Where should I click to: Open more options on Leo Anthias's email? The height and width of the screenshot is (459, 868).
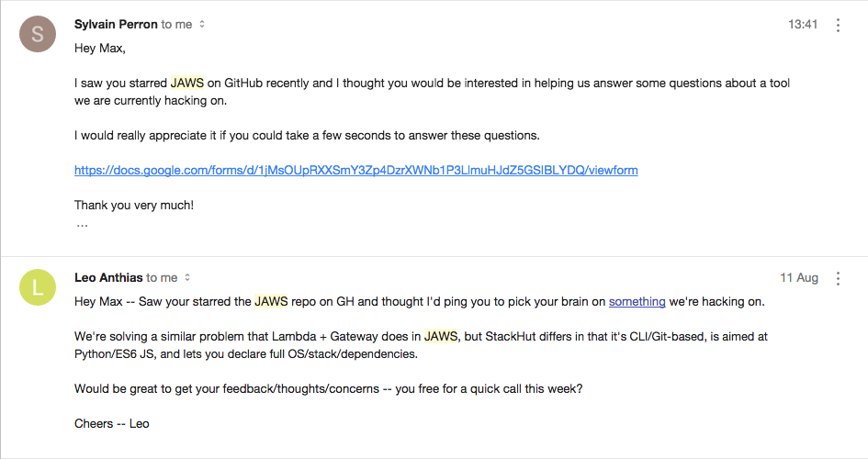(x=838, y=277)
